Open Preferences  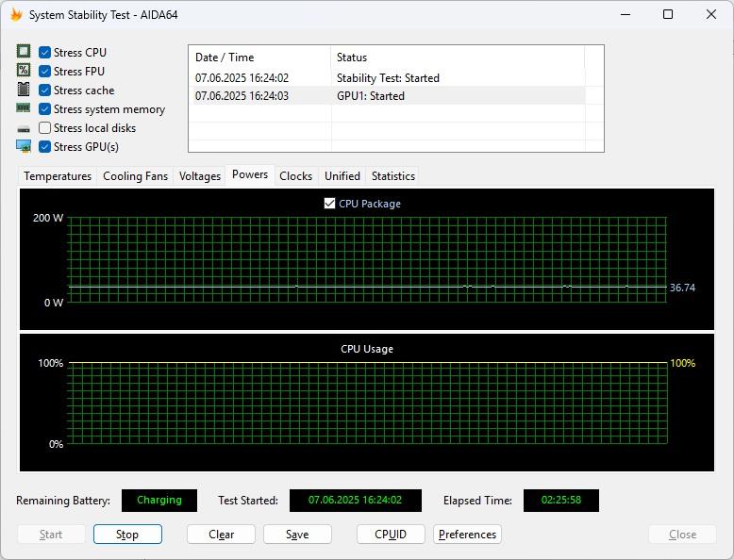tap(467, 535)
